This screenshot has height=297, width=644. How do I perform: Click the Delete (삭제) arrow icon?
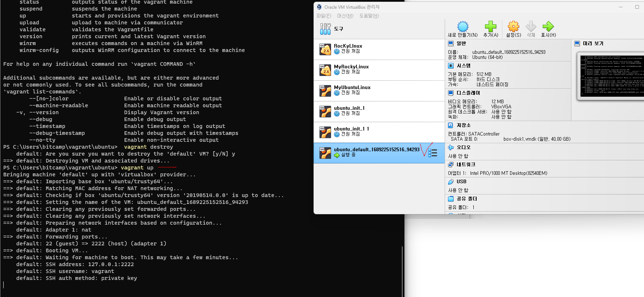pos(531,27)
